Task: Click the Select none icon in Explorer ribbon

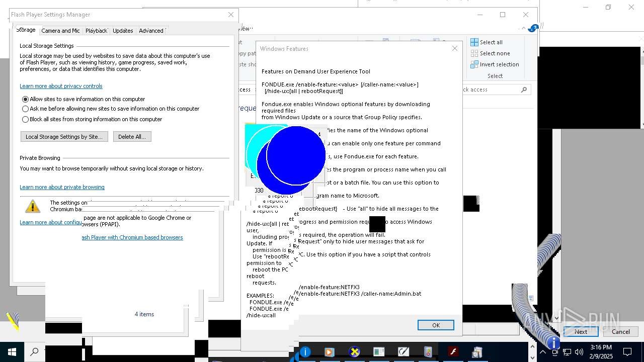Action: (x=474, y=53)
